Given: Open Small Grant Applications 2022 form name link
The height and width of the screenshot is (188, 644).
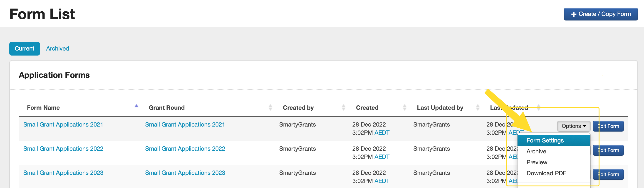Looking at the screenshot, I should [63, 149].
